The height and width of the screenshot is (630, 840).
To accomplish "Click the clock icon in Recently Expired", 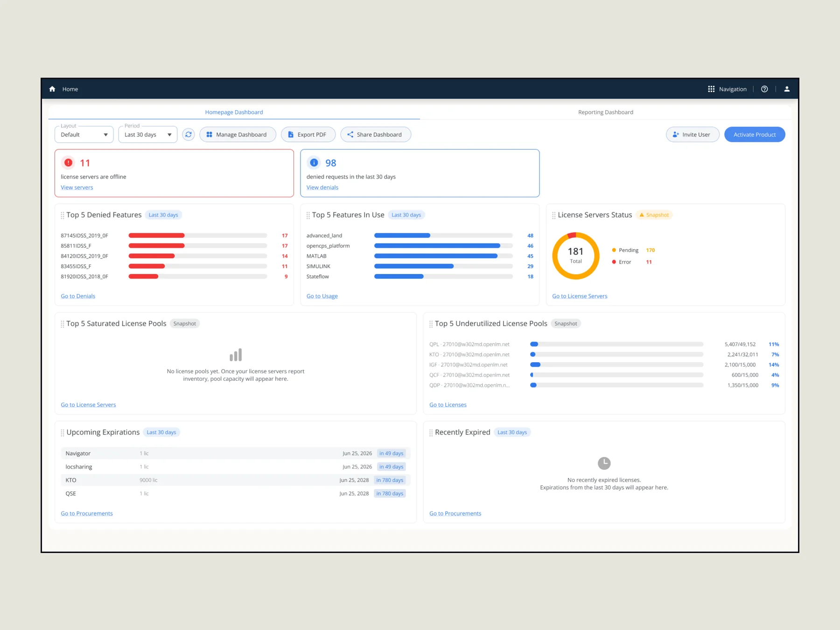I will click(x=604, y=463).
